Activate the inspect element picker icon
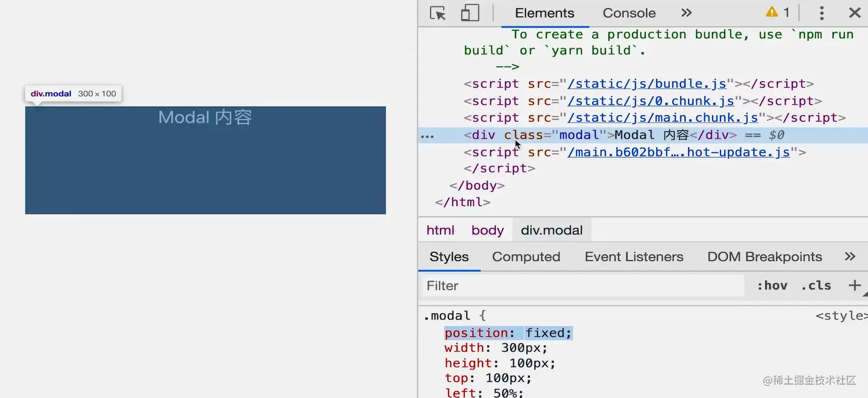Screen dimensions: 868x398 [x=438, y=13]
